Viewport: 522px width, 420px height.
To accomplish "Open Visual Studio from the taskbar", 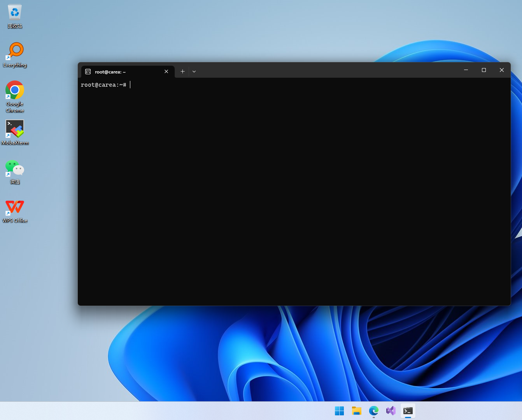I will click(391, 411).
